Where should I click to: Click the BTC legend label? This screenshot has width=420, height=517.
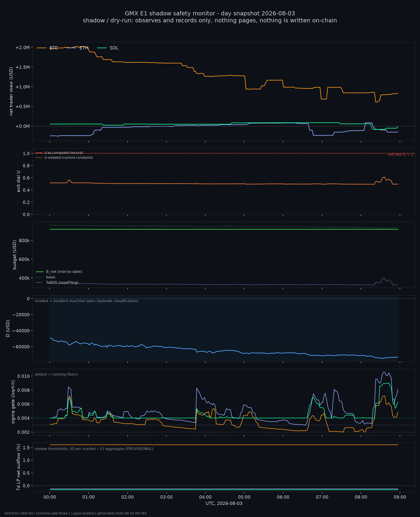(54, 48)
